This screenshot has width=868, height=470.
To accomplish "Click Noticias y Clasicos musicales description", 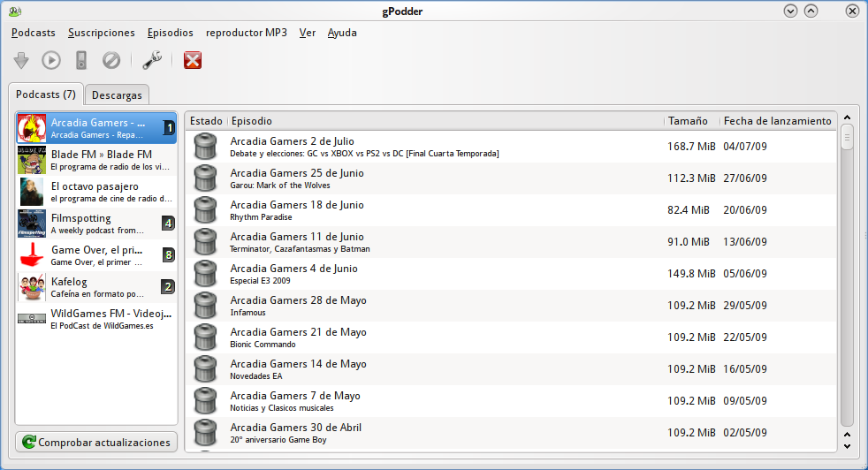I will [282, 408].
